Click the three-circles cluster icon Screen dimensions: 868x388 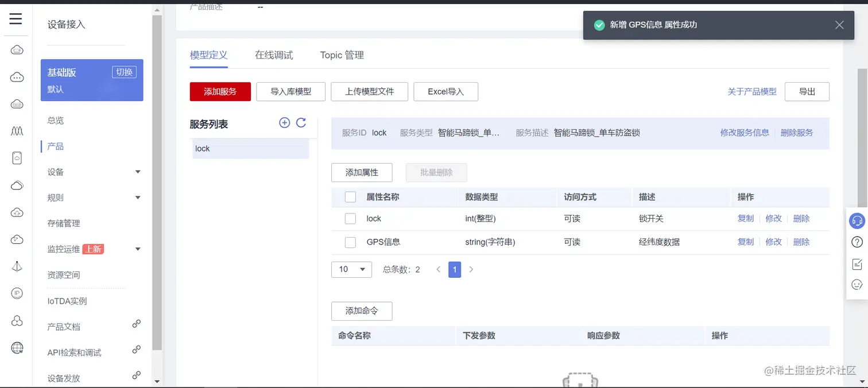tap(17, 320)
